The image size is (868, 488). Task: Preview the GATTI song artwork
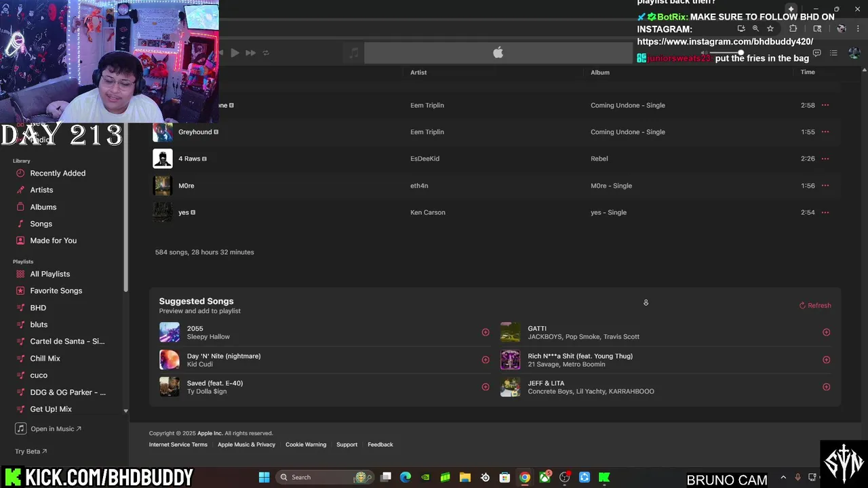point(511,332)
